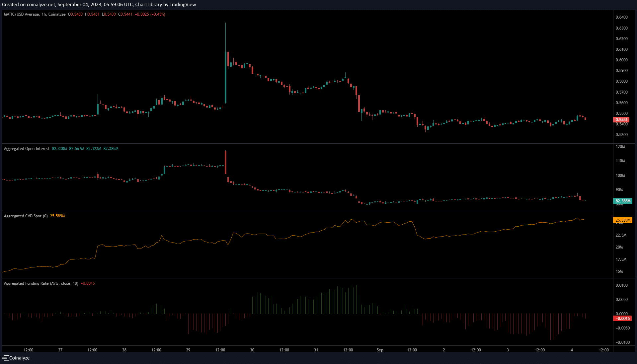Click the 120M open interest axis label
Screen dimensions: 637x364
(x=620, y=147)
